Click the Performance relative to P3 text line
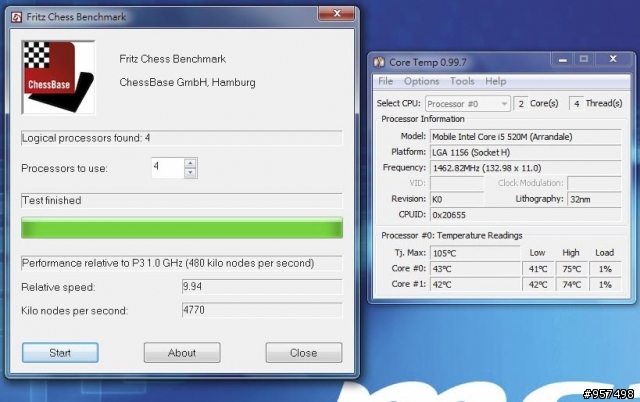Screen dimensions: 640x402 click(168, 263)
